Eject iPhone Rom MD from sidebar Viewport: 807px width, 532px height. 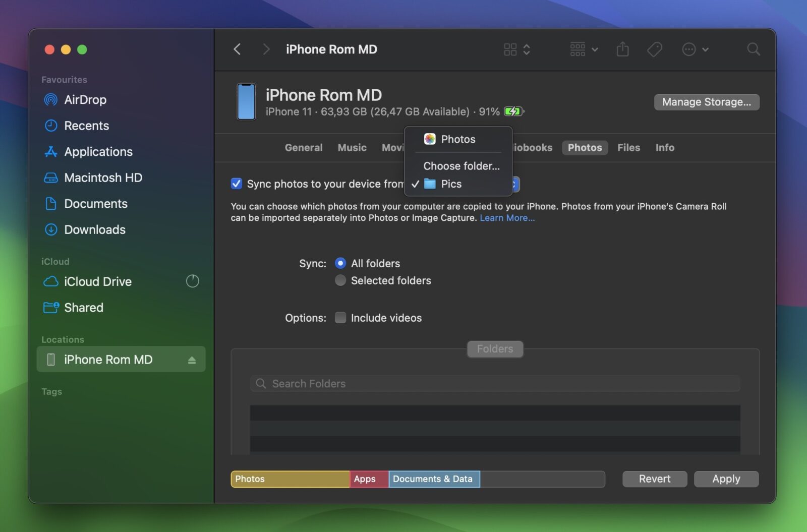(x=192, y=360)
